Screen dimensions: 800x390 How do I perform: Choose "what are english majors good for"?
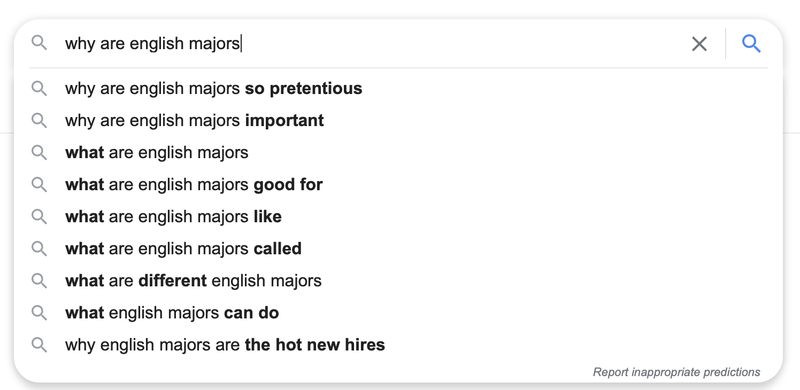(x=398, y=184)
